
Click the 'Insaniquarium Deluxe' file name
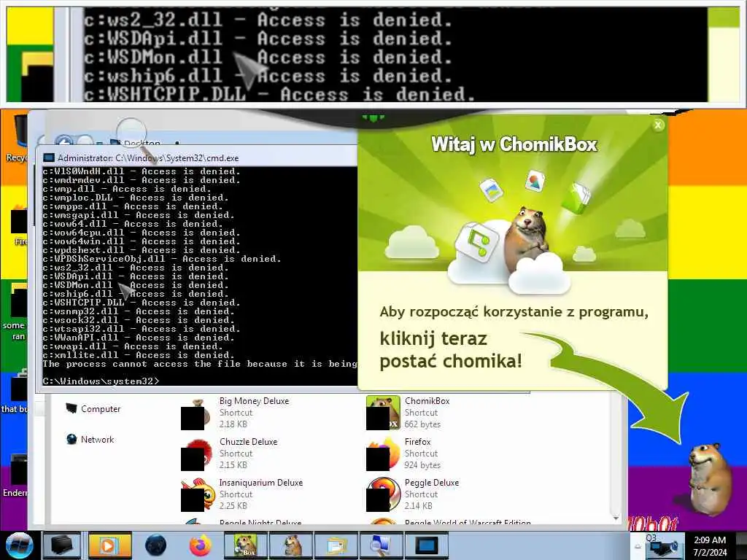click(260, 483)
